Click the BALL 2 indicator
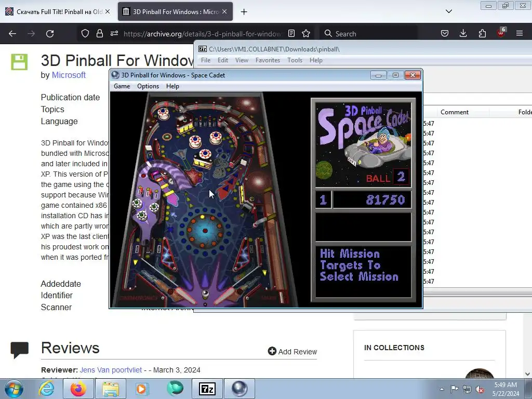Viewport: 532px width, 399px height. click(388, 177)
